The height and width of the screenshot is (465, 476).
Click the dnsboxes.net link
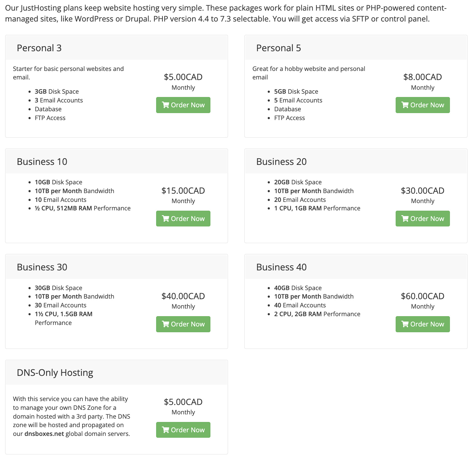click(44, 433)
